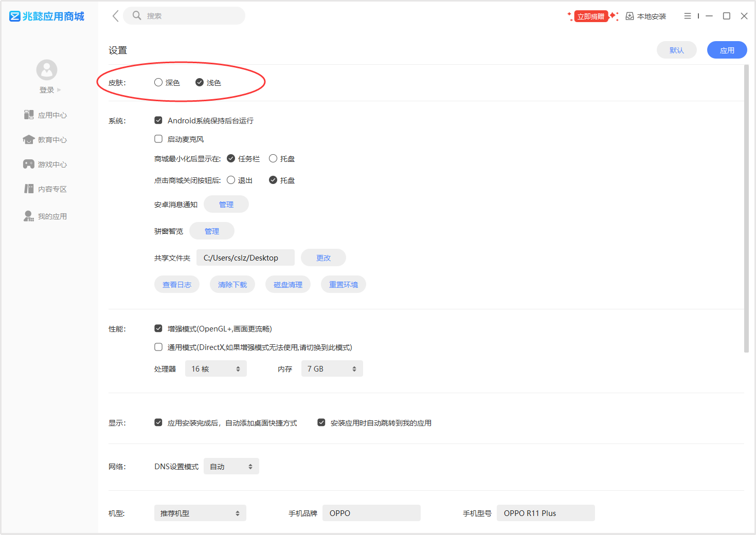Click the back arrow icon
This screenshot has height=535, width=756.
[x=116, y=16]
